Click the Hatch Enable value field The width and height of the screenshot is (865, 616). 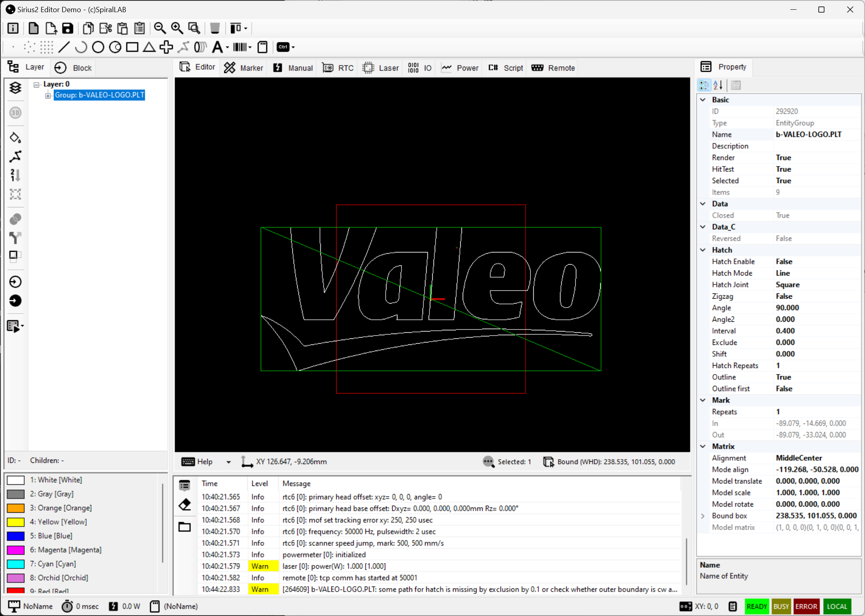pyautogui.click(x=817, y=261)
